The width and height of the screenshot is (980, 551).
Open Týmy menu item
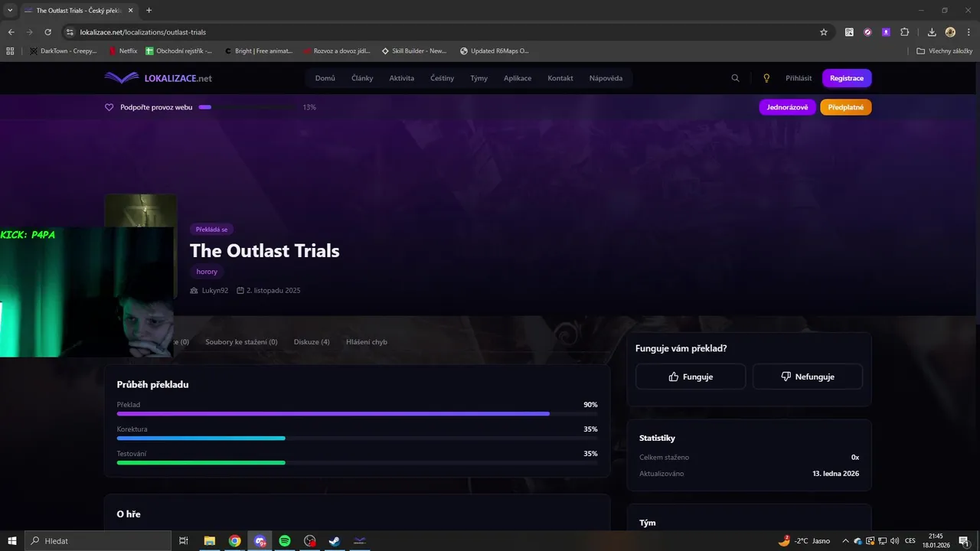point(479,78)
